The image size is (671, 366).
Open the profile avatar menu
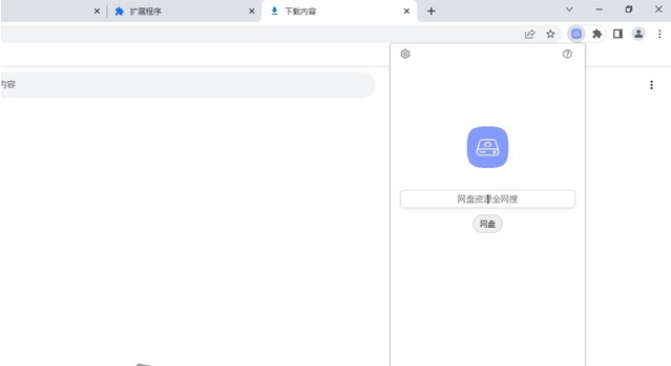[x=638, y=34]
